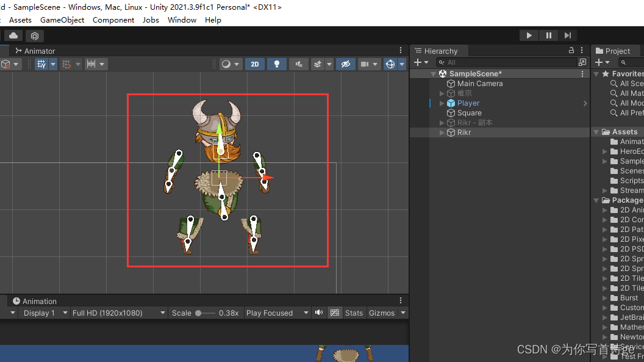
Task: Add new object in Hierarchy
Action: pos(421,62)
